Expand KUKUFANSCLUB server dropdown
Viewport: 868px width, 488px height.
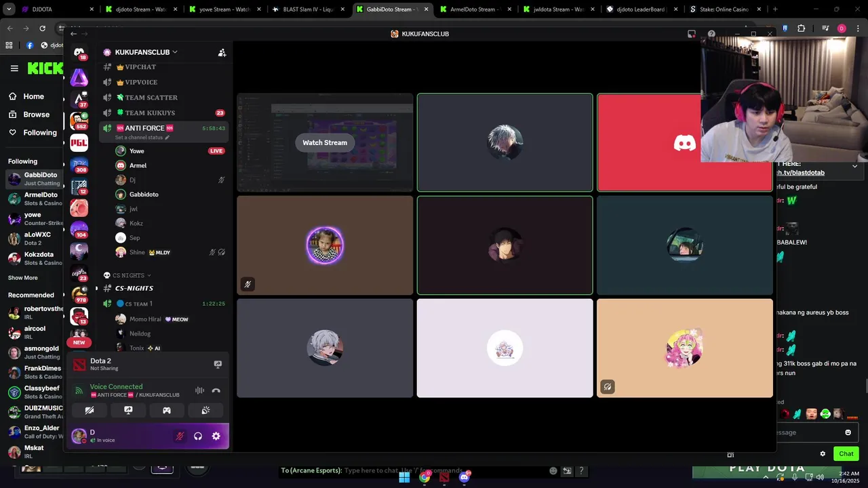click(x=174, y=52)
